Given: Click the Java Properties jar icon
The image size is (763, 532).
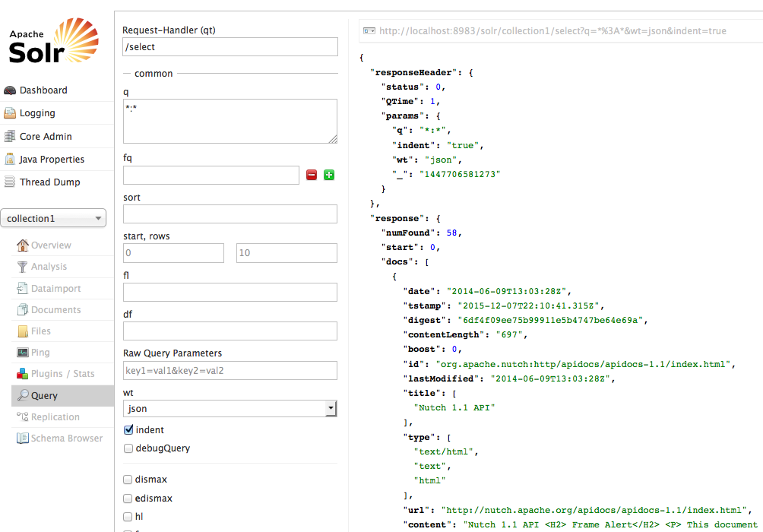Looking at the screenshot, I should click(10, 159).
